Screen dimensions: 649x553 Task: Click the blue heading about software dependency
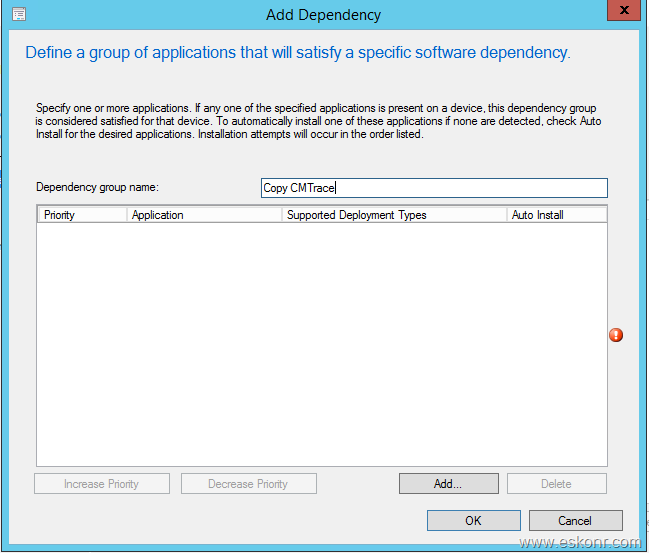(x=298, y=53)
